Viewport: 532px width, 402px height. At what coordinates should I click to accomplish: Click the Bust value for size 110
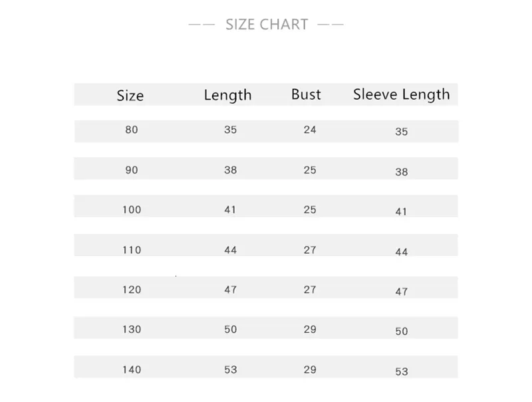tap(310, 250)
